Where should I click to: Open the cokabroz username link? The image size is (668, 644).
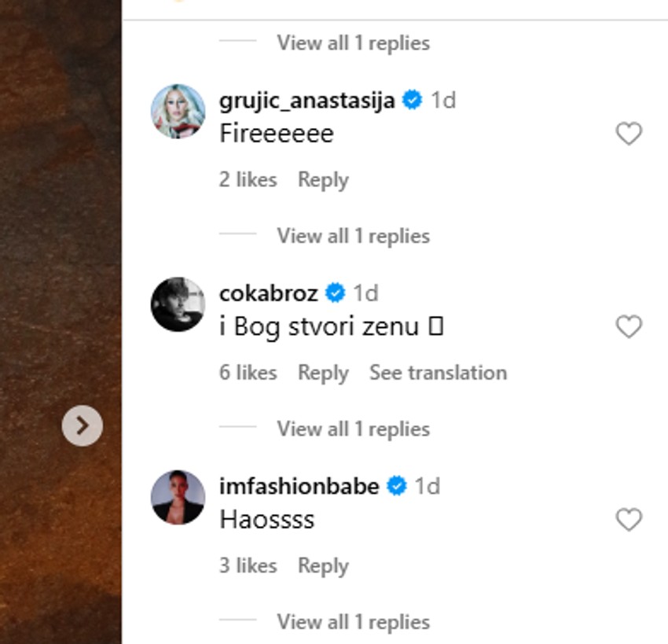tap(269, 293)
